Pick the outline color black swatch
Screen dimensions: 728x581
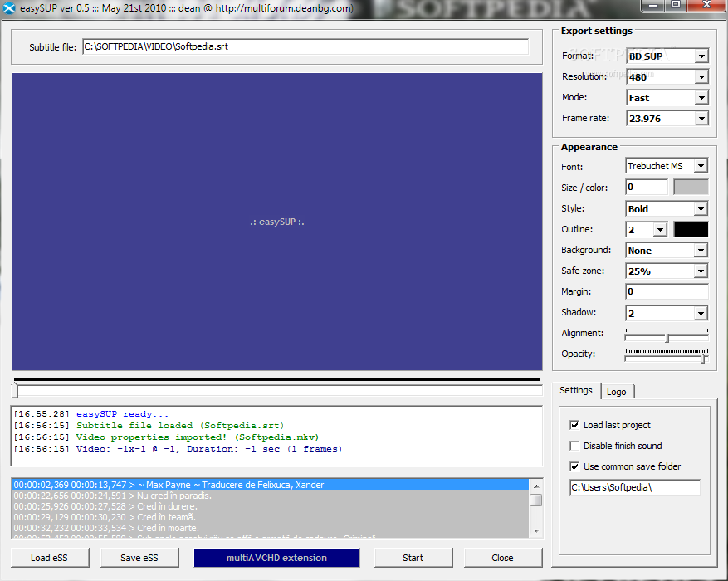tap(691, 229)
